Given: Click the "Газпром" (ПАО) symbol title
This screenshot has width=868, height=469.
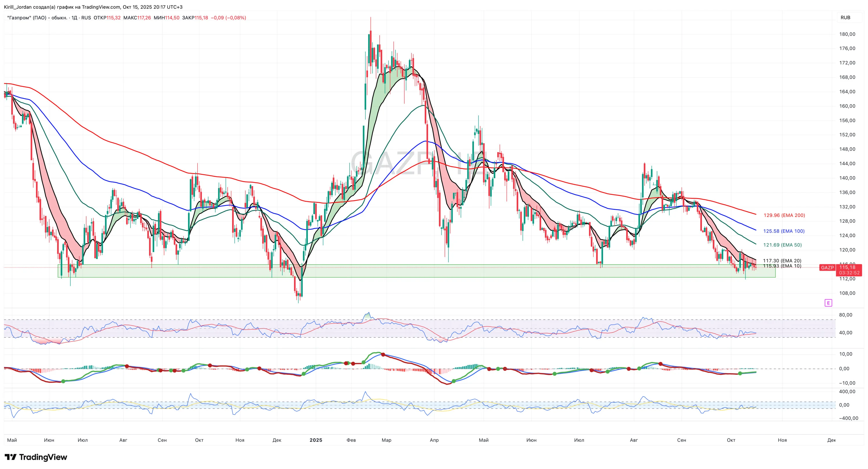Looking at the screenshot, I should click(x=37, y=18).
